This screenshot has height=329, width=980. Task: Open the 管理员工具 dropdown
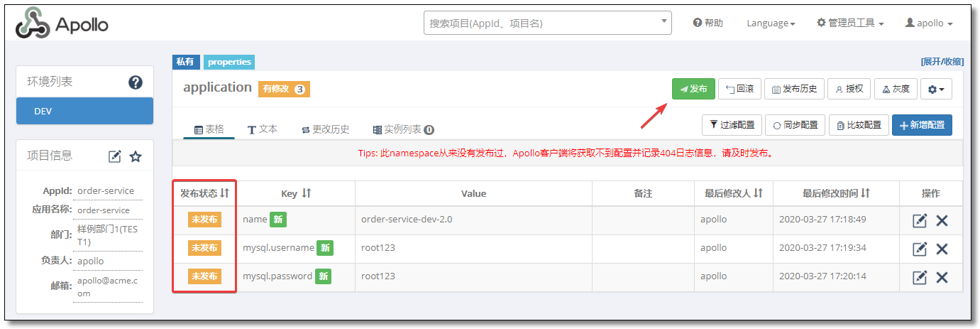pyautogui.click(x=850, y=23)
